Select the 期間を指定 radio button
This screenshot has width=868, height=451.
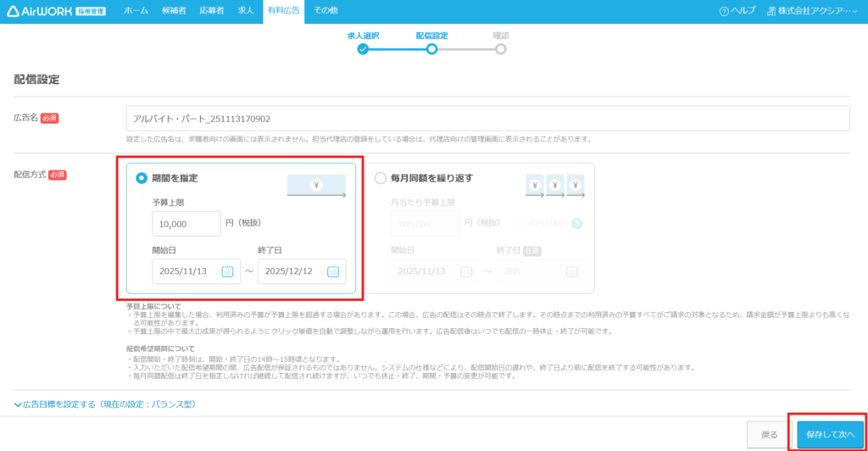142,179
